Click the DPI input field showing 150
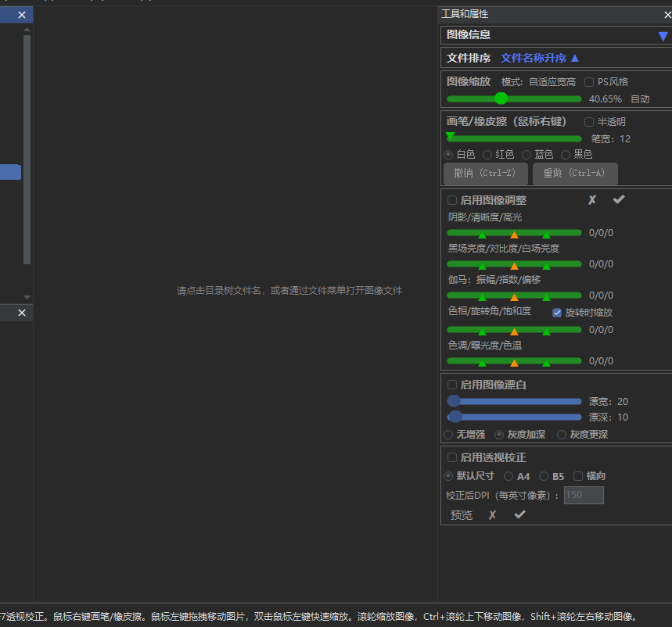The height and width of the screenshot is (627, 672). pyautogui.click(x=583, y=494)
